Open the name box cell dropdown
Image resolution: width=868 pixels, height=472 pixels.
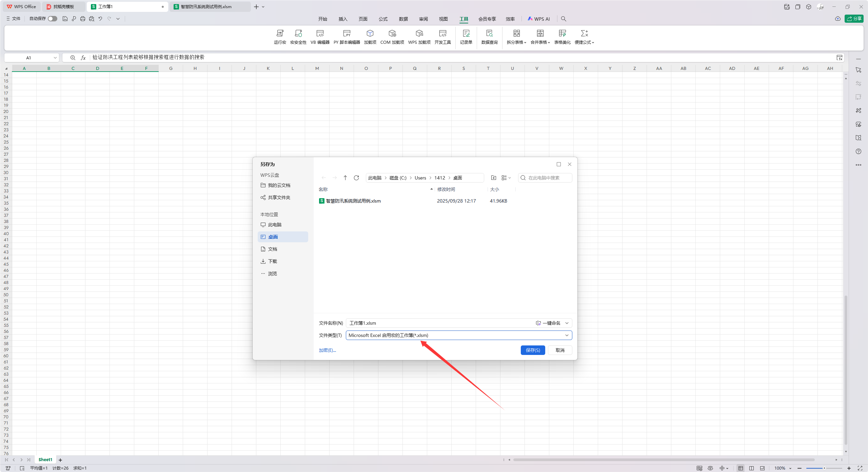pyautogui.click(x=55, y=58)
